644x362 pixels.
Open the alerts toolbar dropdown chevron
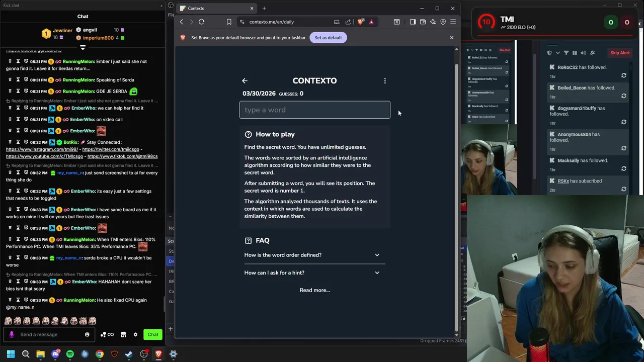point(557,53)
